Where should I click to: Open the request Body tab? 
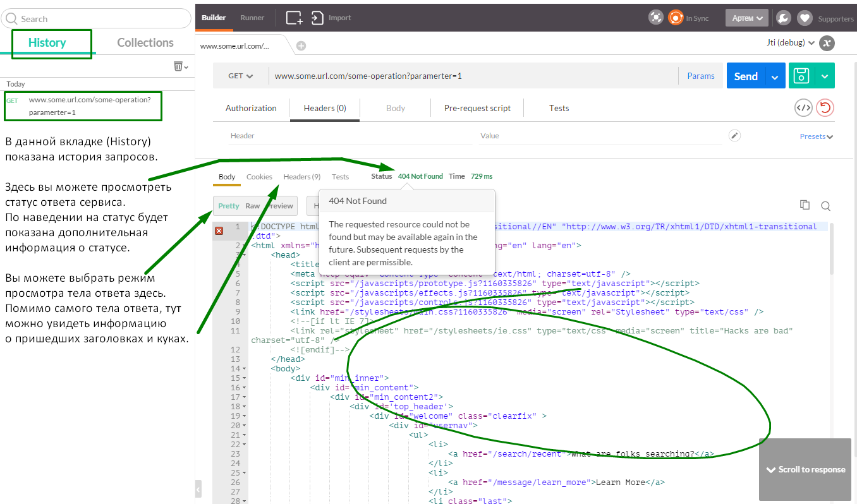point(396,108)
